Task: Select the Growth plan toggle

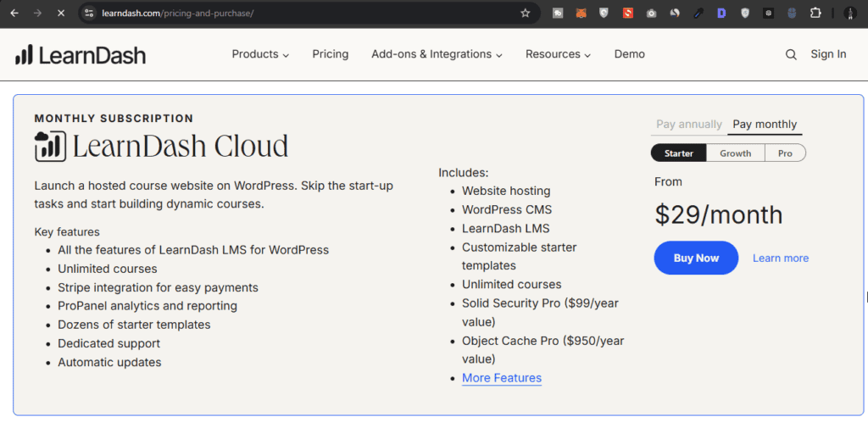Action: [735, 153]
